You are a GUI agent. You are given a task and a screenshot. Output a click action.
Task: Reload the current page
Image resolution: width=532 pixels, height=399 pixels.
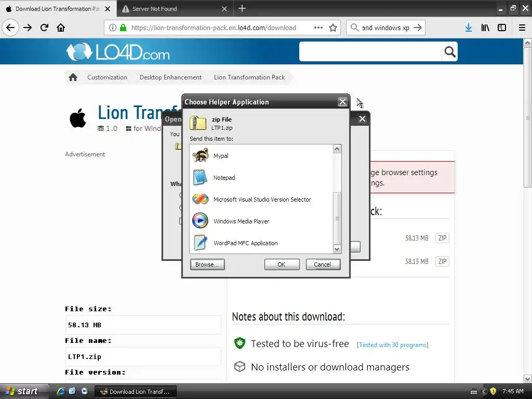click(44, 28)
